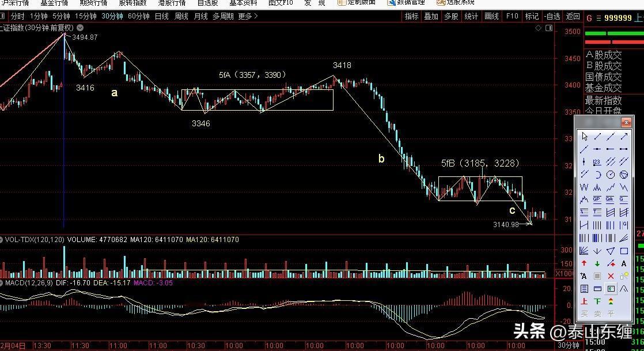Select the highlighted chart snapshot tool
Image resolution: width=644 pixels, height=351 pixels.
pos(611,289)
